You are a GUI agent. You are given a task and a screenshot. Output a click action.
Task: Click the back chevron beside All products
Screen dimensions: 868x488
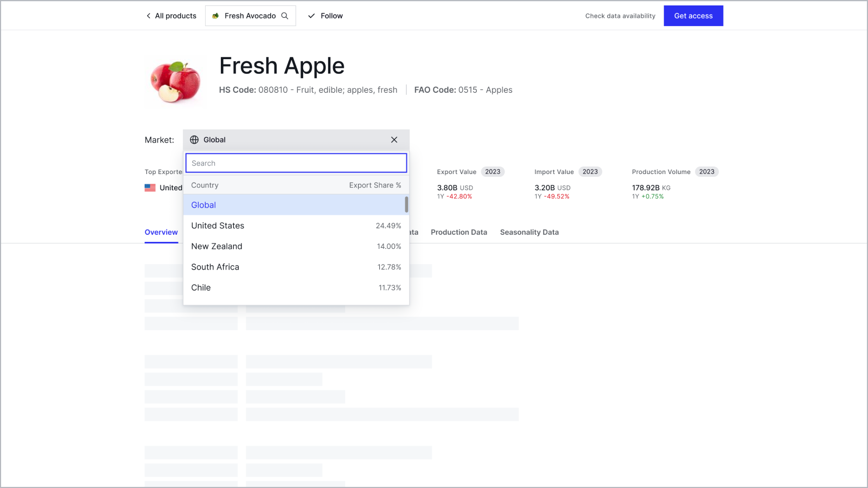point(148,16)
